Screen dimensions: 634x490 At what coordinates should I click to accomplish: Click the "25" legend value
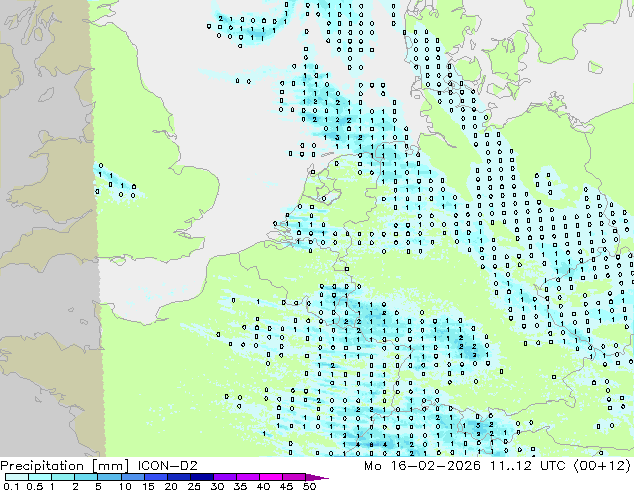(194, 486)
